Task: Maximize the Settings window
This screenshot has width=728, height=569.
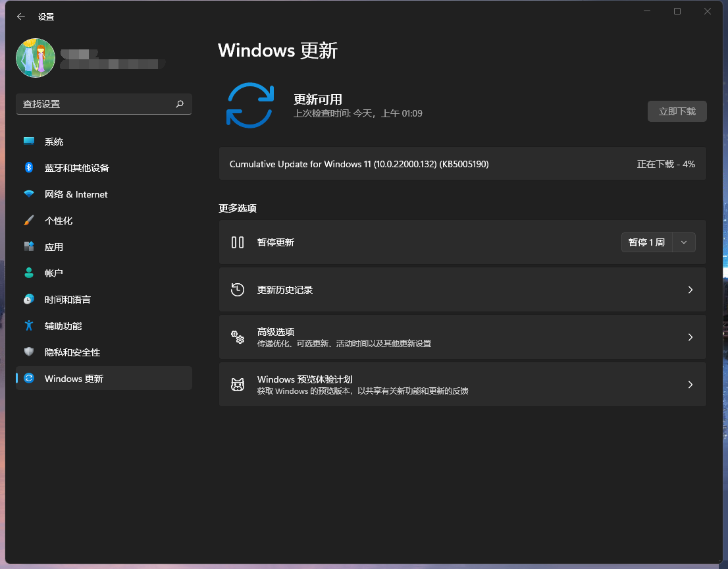Action: point(677,11)
